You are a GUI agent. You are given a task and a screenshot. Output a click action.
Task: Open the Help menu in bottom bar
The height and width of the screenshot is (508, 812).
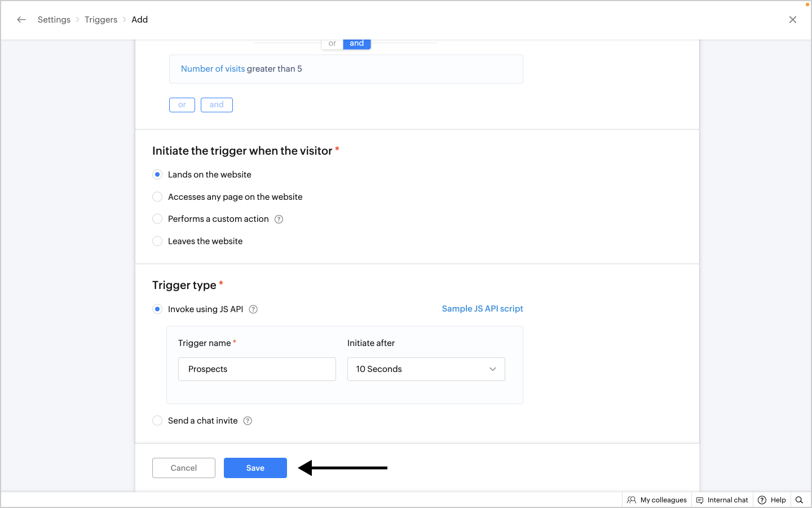772,500
